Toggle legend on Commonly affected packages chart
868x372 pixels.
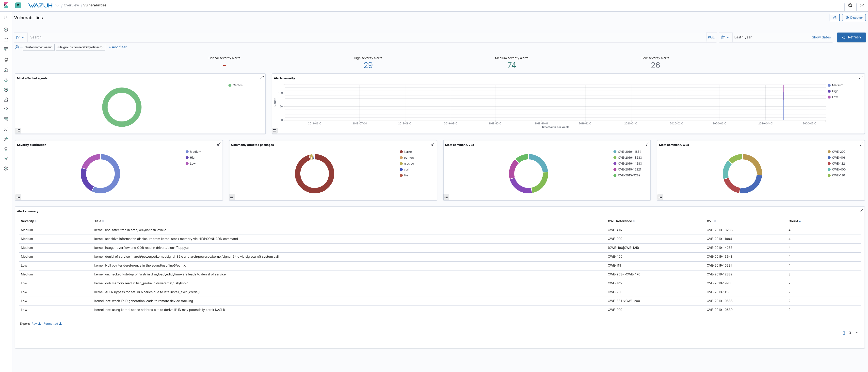(232, 197)
